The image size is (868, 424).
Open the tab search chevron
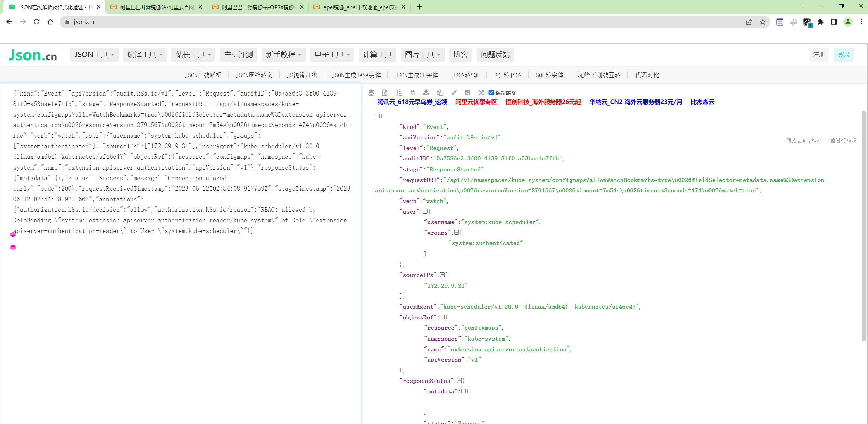802,6
